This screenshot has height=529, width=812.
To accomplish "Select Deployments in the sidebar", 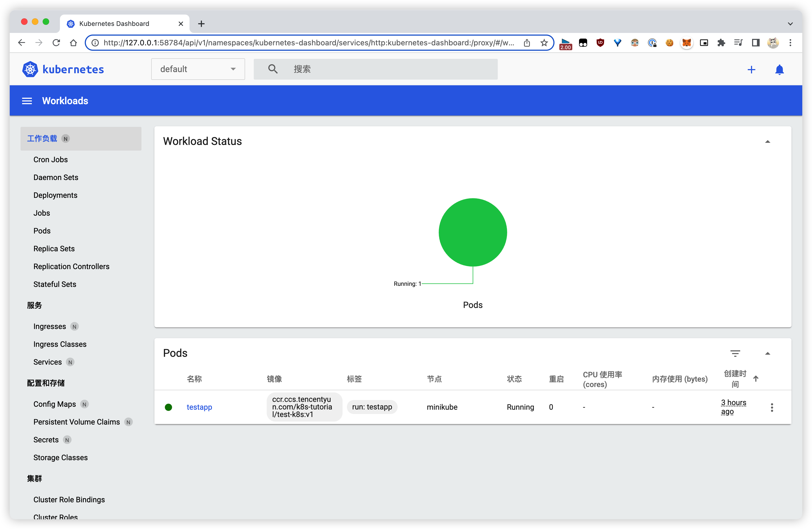I will pyautogui.click(x=55, y=195).
